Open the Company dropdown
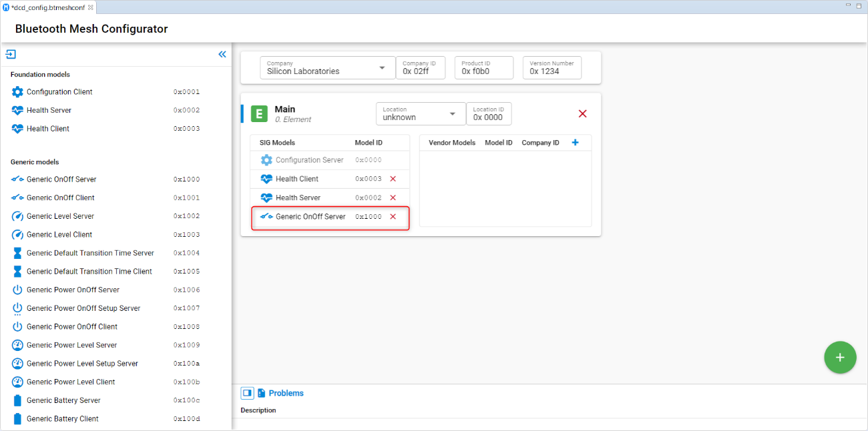 point(327,68)
